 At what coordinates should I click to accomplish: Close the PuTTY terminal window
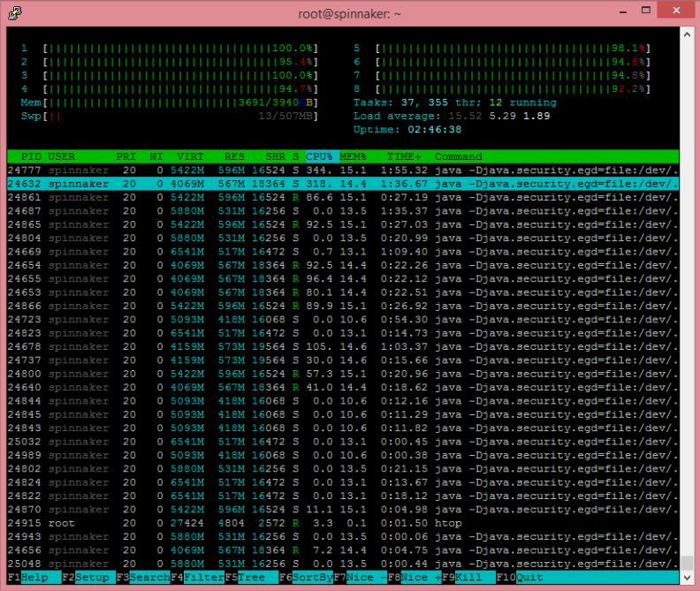click(x=676, y=10)
